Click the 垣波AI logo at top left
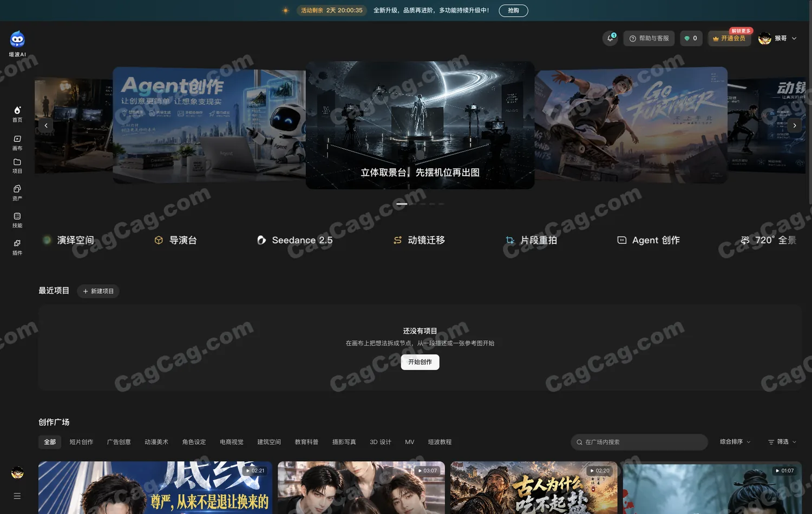 [x=17, y=44]
